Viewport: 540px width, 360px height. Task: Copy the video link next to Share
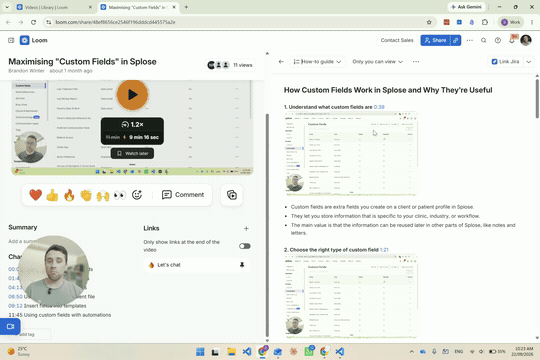pos(456,40)
